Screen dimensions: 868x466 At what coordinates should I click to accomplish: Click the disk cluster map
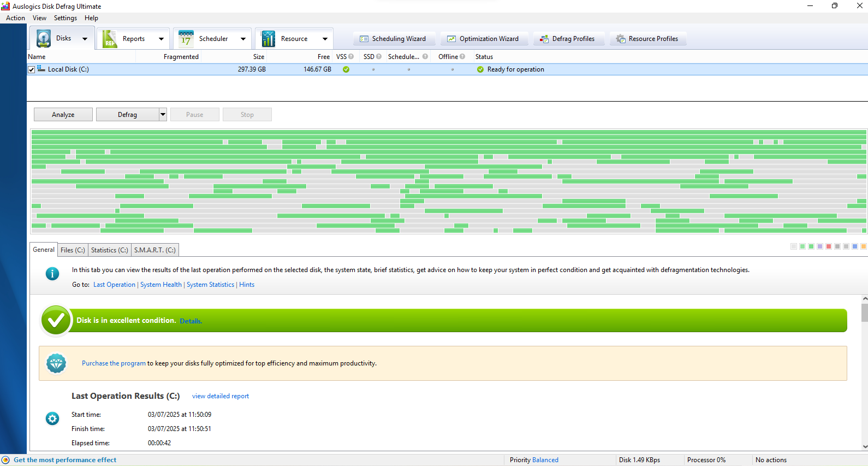tap(449, 181)
